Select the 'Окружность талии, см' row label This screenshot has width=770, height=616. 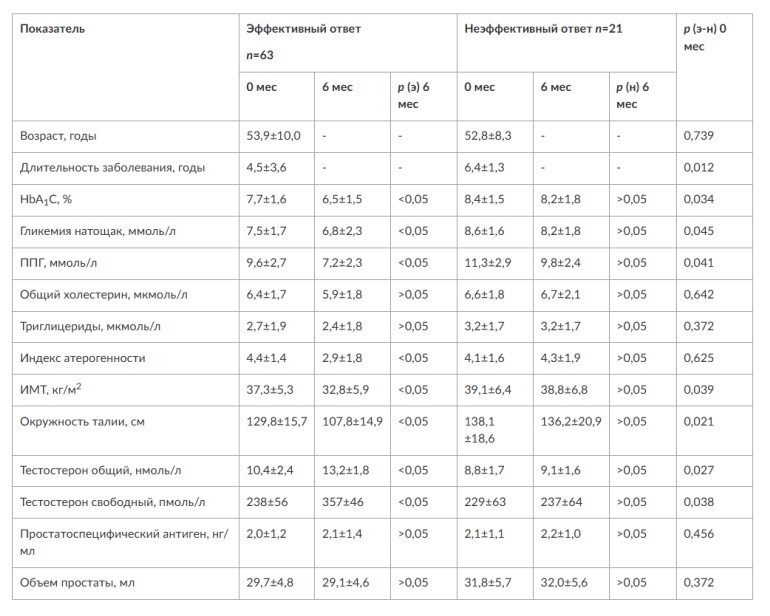pyautogui.click(x=82, y=422)
